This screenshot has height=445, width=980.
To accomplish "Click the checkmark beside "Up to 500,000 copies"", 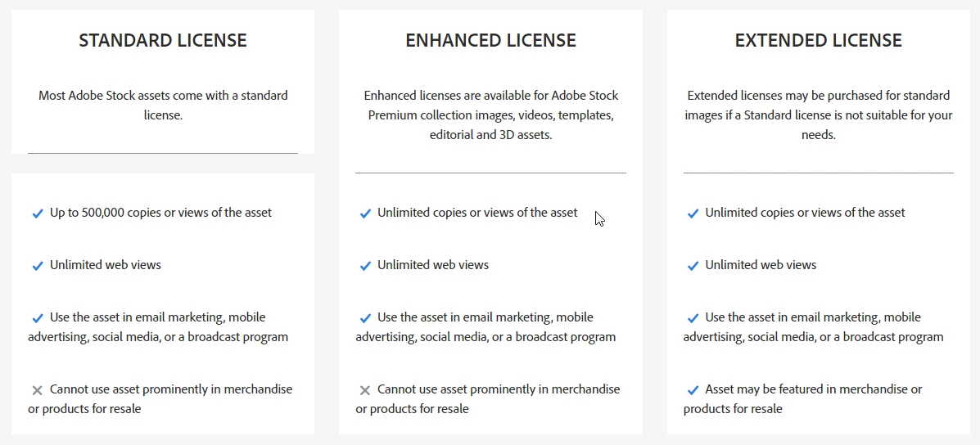I will (37, 214).
